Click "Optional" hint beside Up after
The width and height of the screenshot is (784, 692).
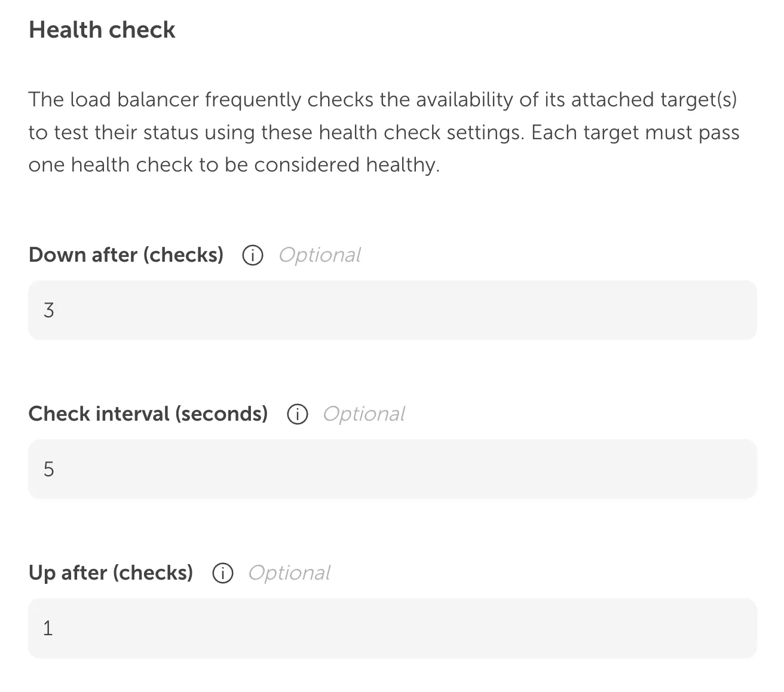pos(289,573)
